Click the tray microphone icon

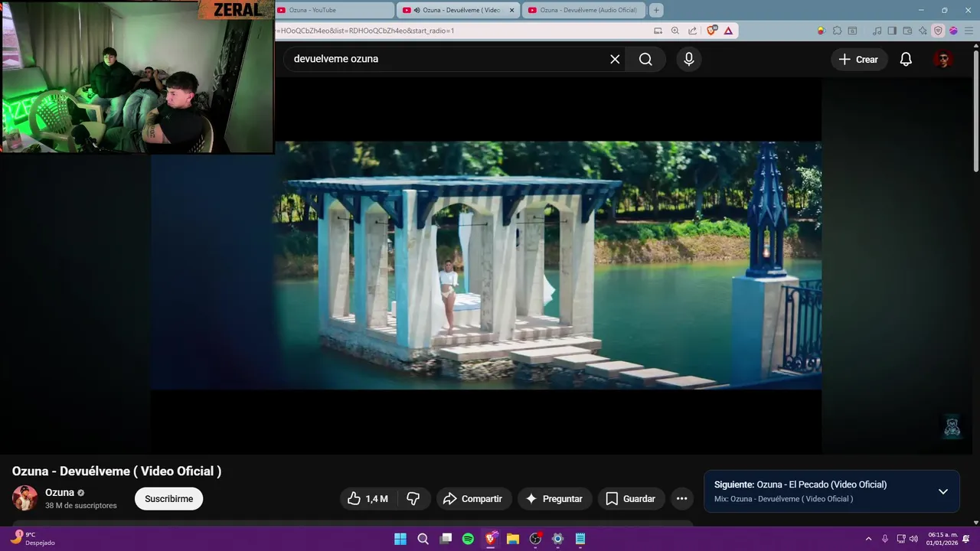(x=885, y=539)
